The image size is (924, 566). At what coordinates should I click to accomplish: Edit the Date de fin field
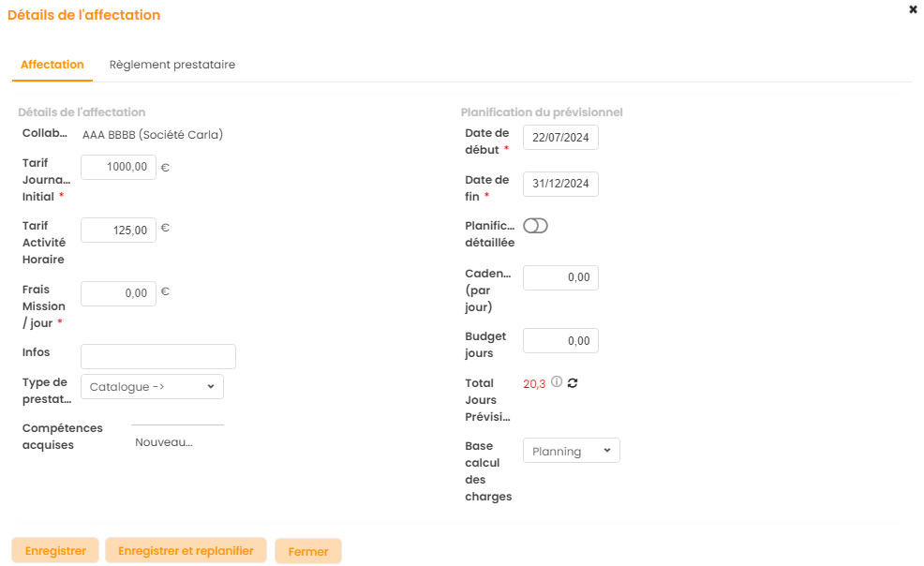pos(560,184)
